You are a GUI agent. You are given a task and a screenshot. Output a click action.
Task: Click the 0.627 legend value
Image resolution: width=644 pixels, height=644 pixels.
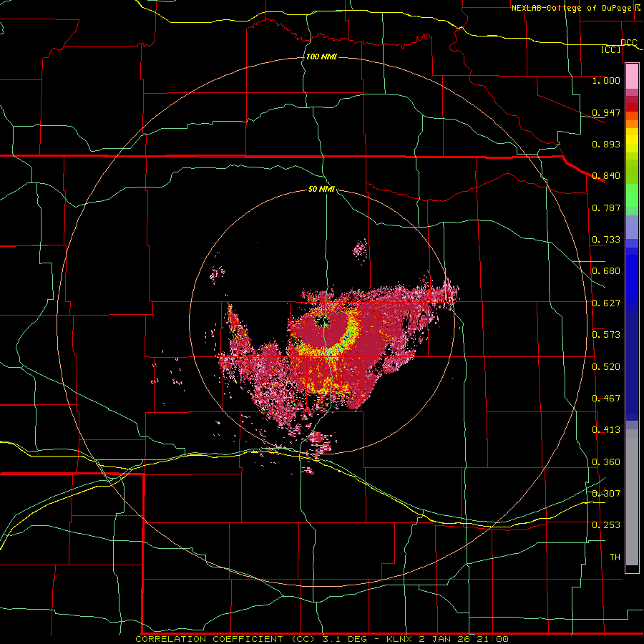coord(606,303)
